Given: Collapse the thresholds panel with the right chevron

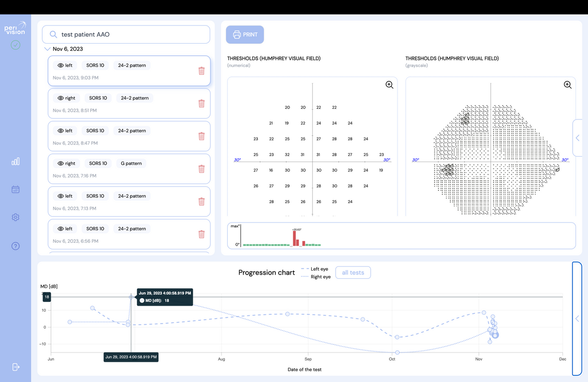Looking at the screenshot, I should 578,138.
